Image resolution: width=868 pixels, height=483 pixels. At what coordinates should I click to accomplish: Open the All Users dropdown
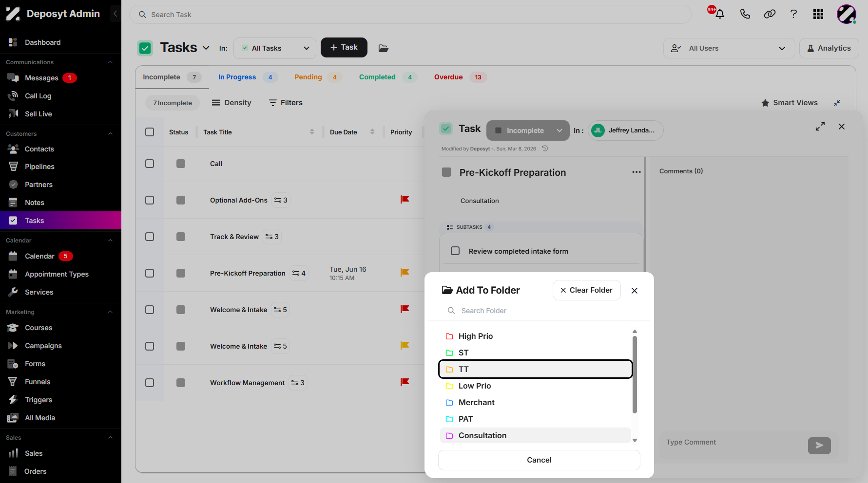pyautogui.click(x=729, y=48)
